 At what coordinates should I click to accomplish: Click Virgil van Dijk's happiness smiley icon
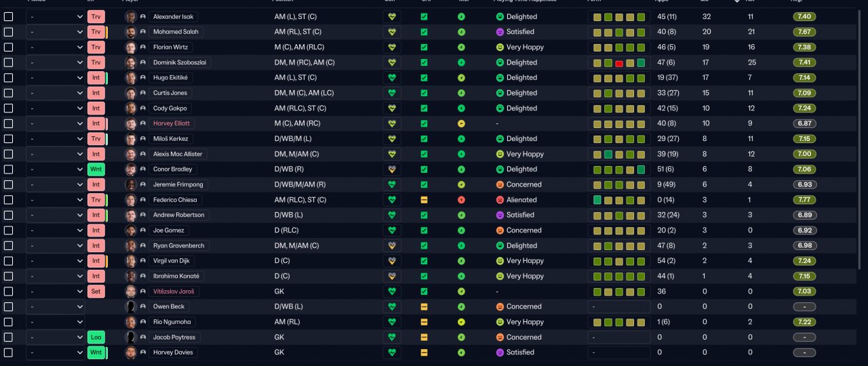pyautogui.click(x=500, y=261)
